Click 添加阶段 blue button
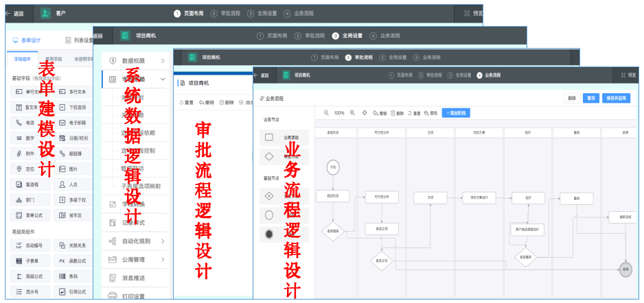The image size is (644, 303). (456, 112)
